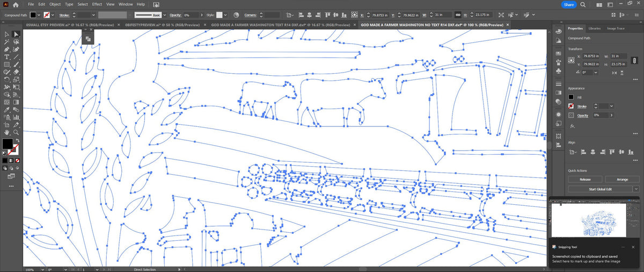The width and height of the screenshot is (644, 272).
Task: Open the Style dropdown in control bar
Action: pyautogui.click(x=225, y=15)
